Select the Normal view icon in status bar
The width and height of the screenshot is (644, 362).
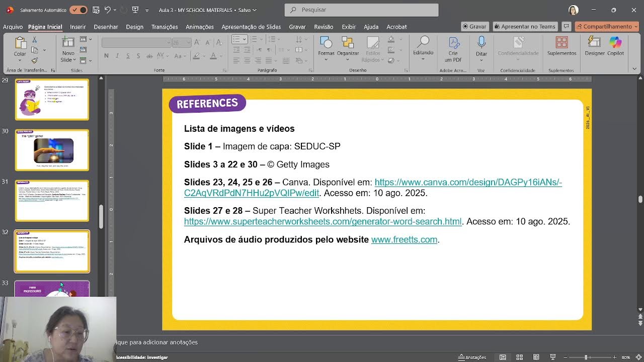coord(503,357)
